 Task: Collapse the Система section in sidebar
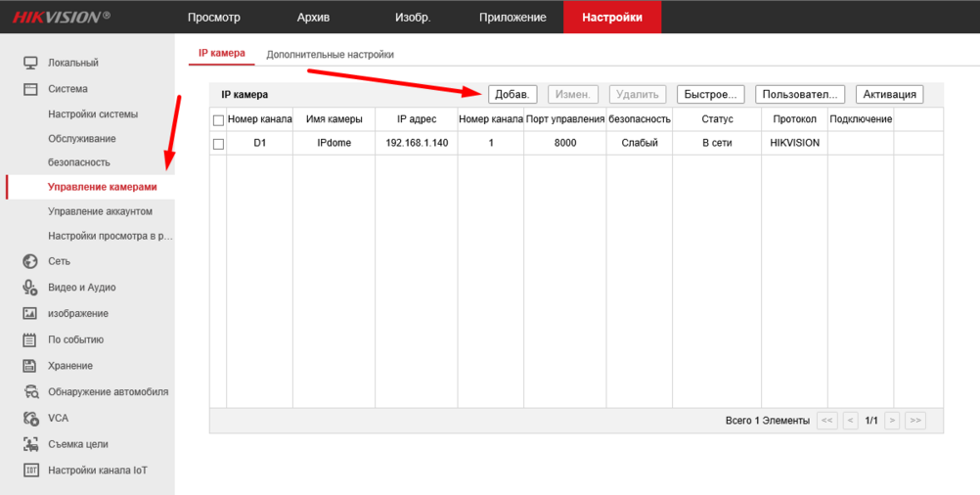click(67, 89)
